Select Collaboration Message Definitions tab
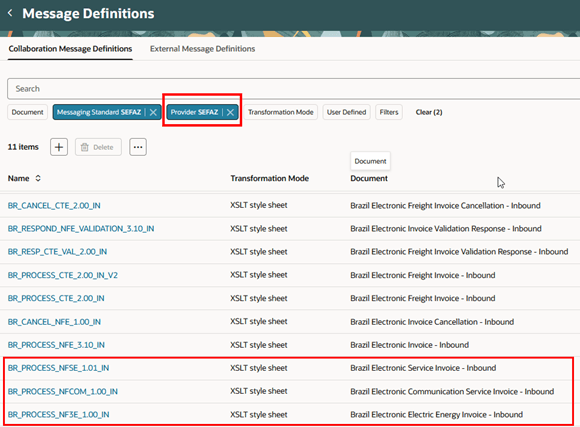 pyautogui.click(x=70, y=49)
